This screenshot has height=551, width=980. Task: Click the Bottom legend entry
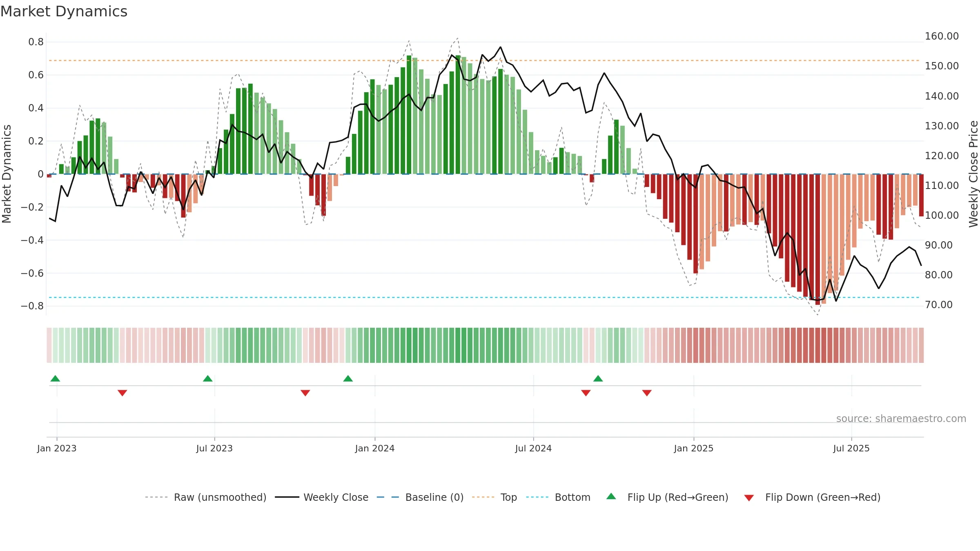point(558,497)
